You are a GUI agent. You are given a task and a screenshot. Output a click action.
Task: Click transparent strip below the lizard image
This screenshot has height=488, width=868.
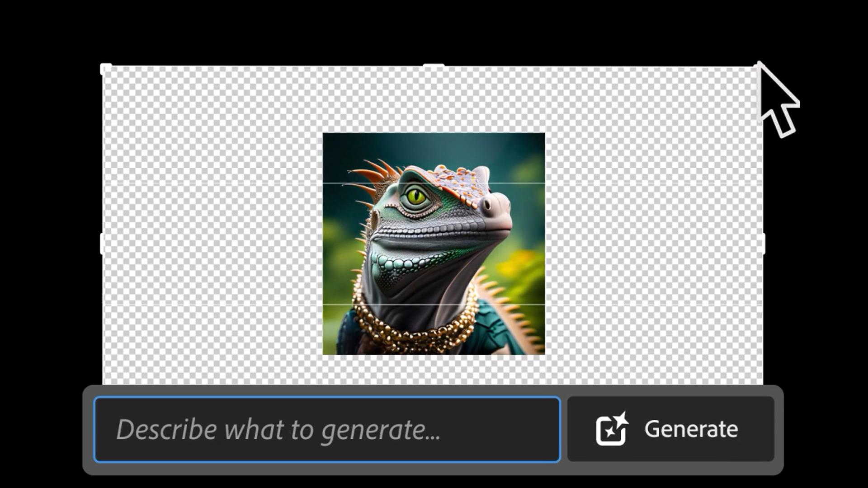tap(434, 370)
